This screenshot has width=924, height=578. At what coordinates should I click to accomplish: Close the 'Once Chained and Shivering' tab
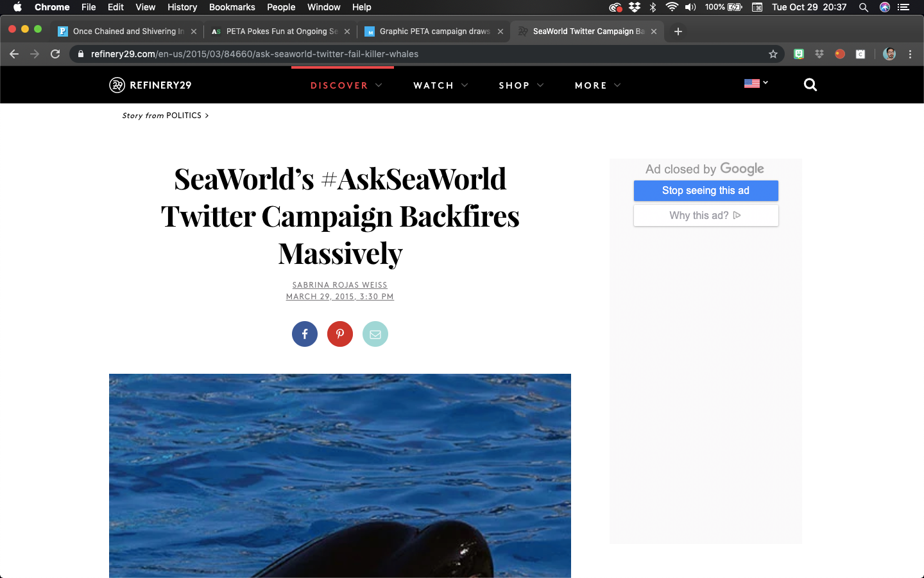pos(194,31)
